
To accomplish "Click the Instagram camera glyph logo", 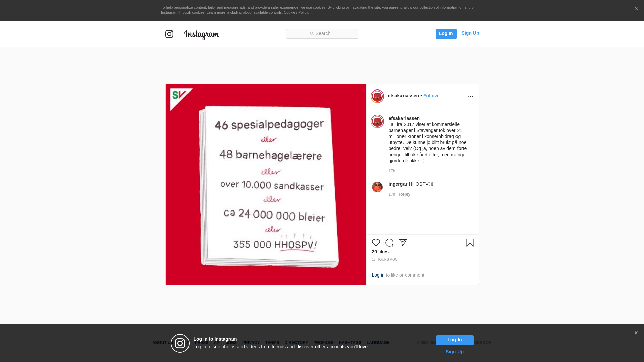I will coord(169,34).
